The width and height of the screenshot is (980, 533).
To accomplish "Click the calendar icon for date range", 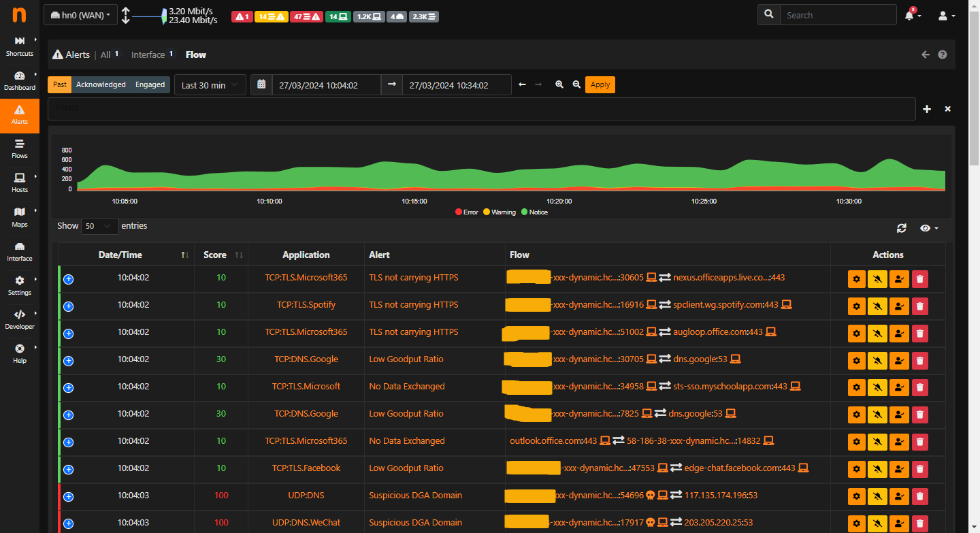I will tap(261, 84).
